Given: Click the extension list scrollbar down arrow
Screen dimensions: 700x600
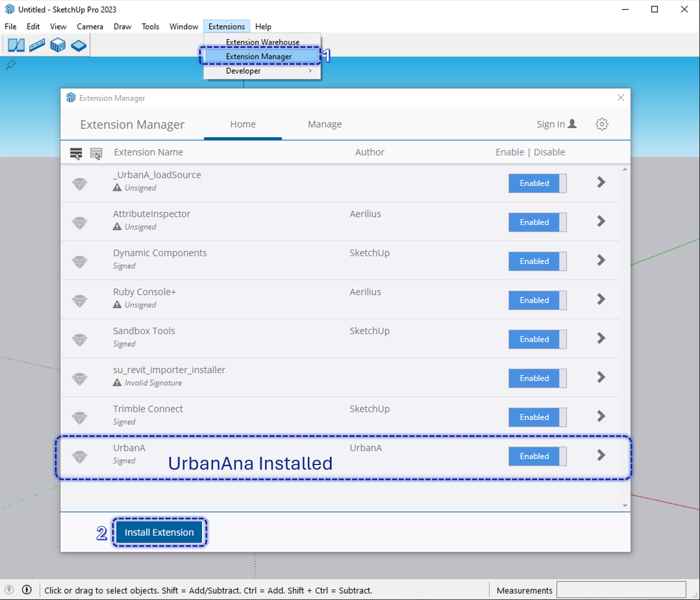Looking at the screenshot, I should point(625,505).
